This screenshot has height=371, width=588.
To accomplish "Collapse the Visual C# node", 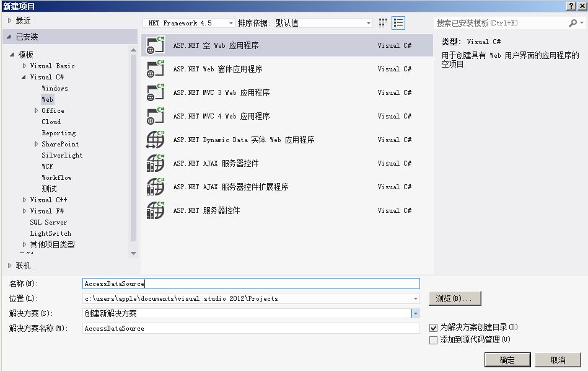I will [24, 77].
